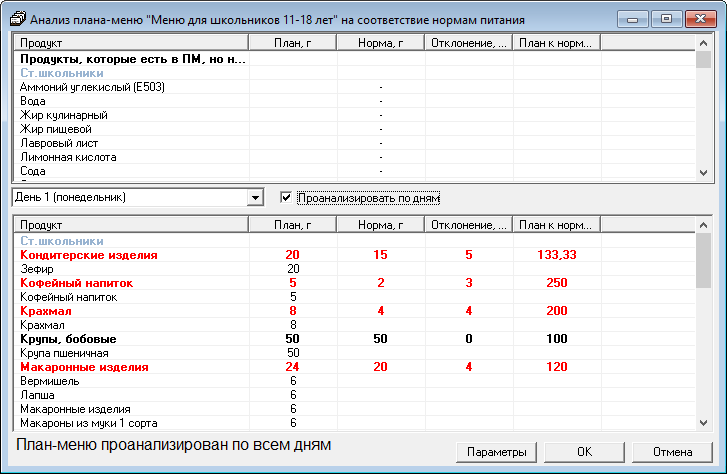Viewport: 727px width, 474px height.
Task: Click the lower table's scroll-up arrow
Action: tap(704, 225)
